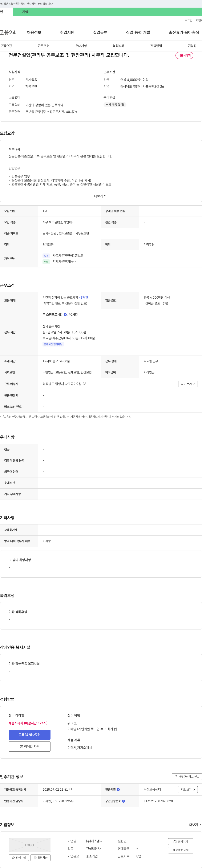Click the 식사 제공 (1식) benefit tag
Viewport: 202px width, 868px height.
115,104
